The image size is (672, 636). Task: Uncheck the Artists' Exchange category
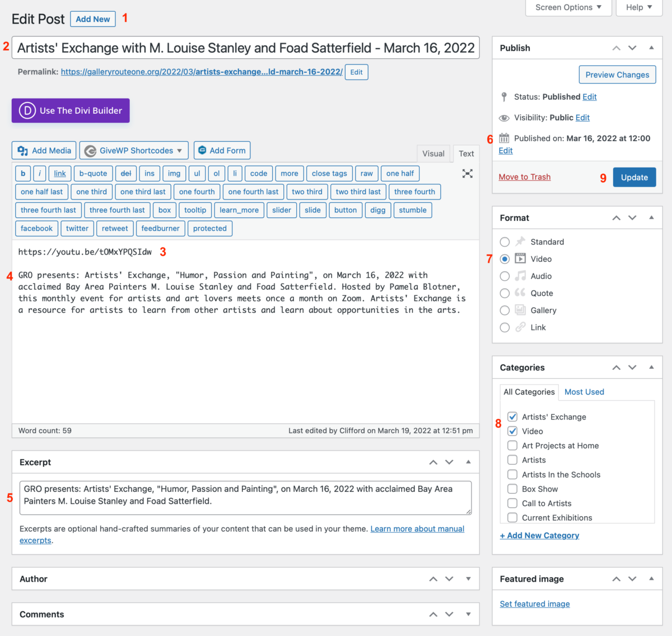pyautogui.click(x=512, y=417)
